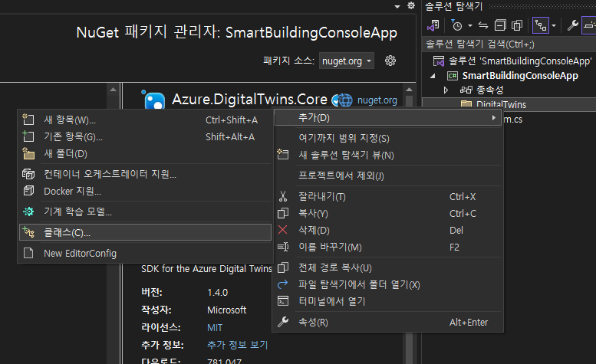
Task: Open the 추가 정보 보기 link
Action: (238, 345)
